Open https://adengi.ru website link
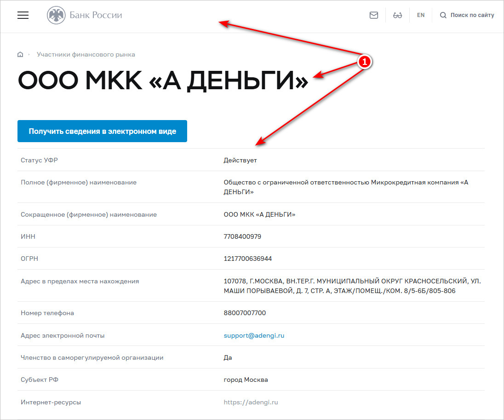504x420 pixels. pos(251,402)
